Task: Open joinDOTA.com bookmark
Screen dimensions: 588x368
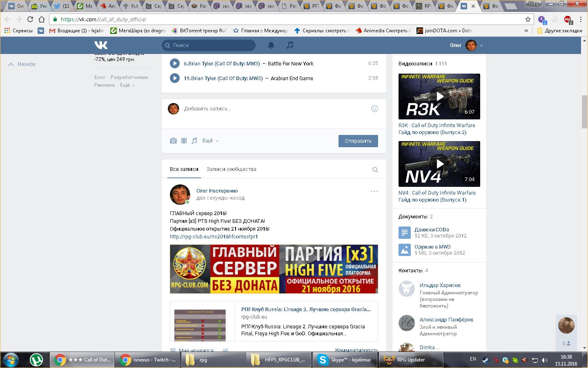Action: 444,31
